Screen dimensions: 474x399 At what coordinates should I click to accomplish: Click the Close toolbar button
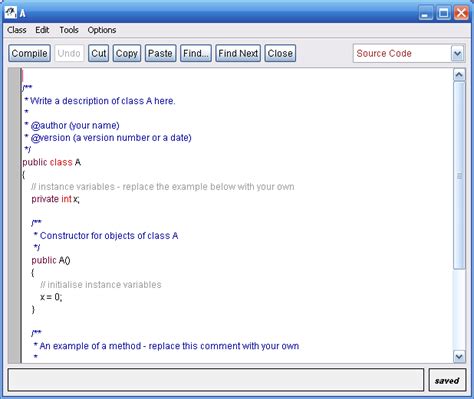click(x=280, y=53)
